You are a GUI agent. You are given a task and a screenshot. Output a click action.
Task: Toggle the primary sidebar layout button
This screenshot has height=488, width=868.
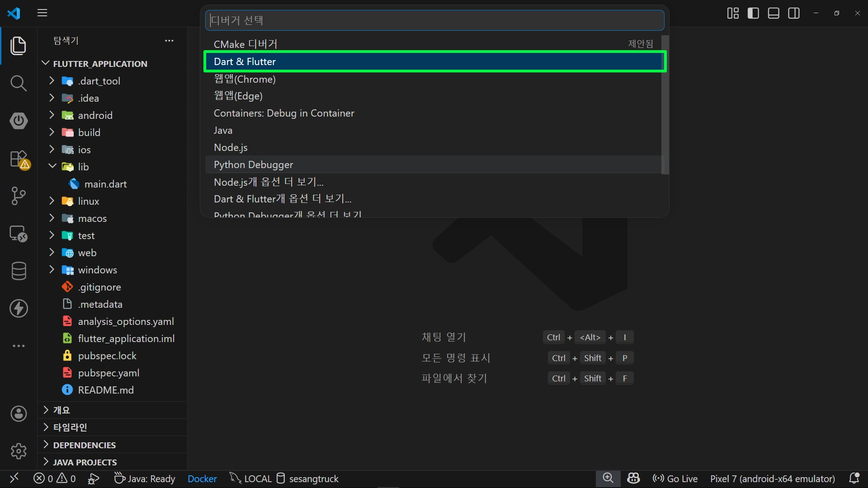coord(753,13)
